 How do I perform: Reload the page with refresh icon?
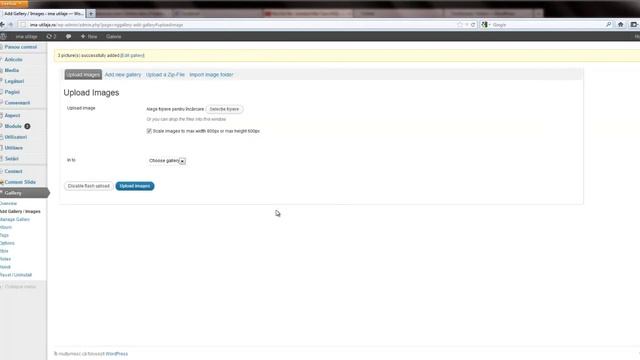[x=473, y=24]
